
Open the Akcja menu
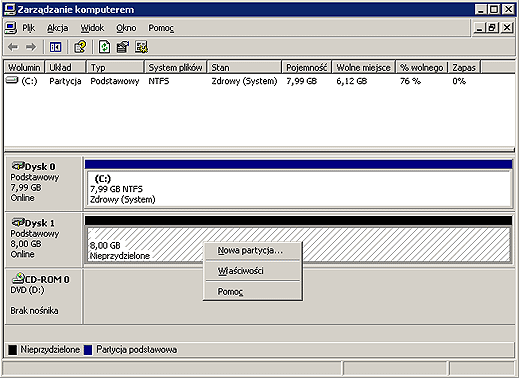(x=58, y=28)
